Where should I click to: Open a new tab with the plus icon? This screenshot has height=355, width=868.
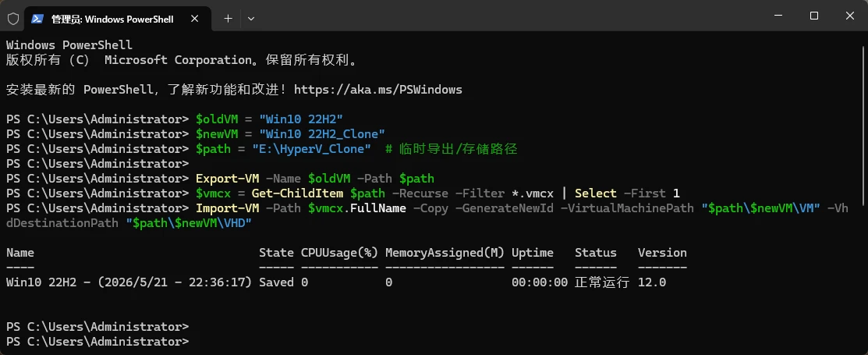(228, 18)
